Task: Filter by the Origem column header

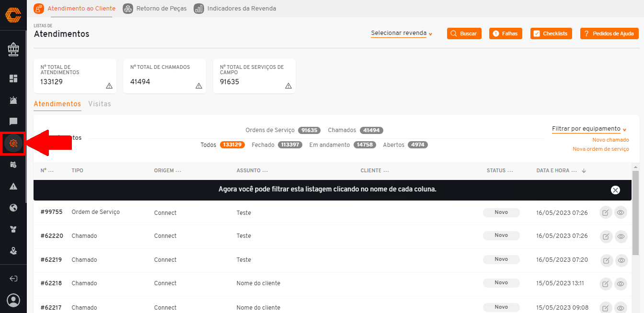Action: 168,170
